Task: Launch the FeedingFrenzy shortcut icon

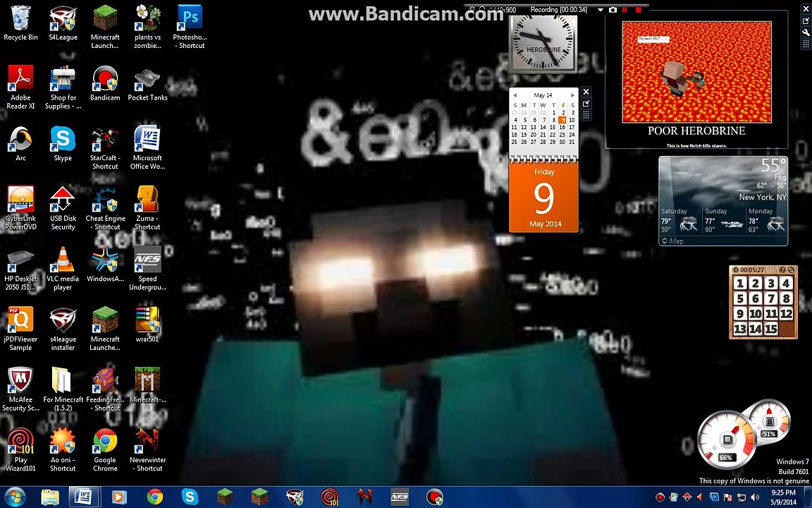Action: tap(105, 389)
